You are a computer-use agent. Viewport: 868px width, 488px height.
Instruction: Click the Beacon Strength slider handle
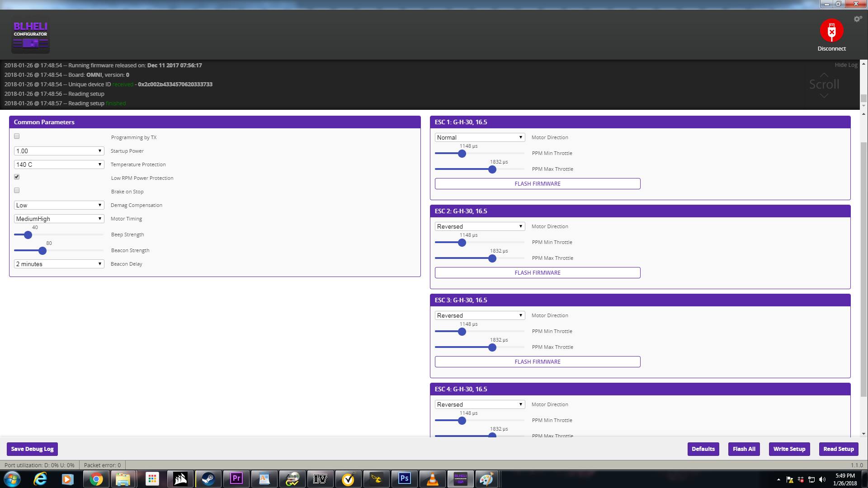42,250
